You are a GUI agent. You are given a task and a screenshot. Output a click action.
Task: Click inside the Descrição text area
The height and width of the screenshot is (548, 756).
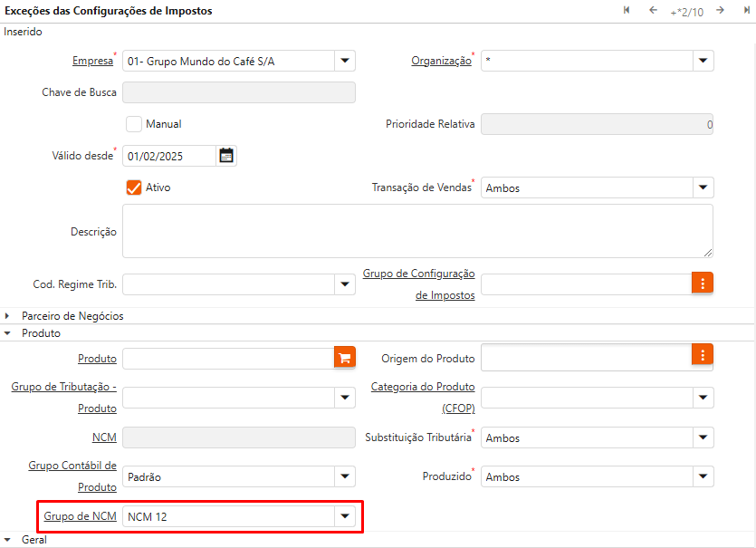coord(416,230)
